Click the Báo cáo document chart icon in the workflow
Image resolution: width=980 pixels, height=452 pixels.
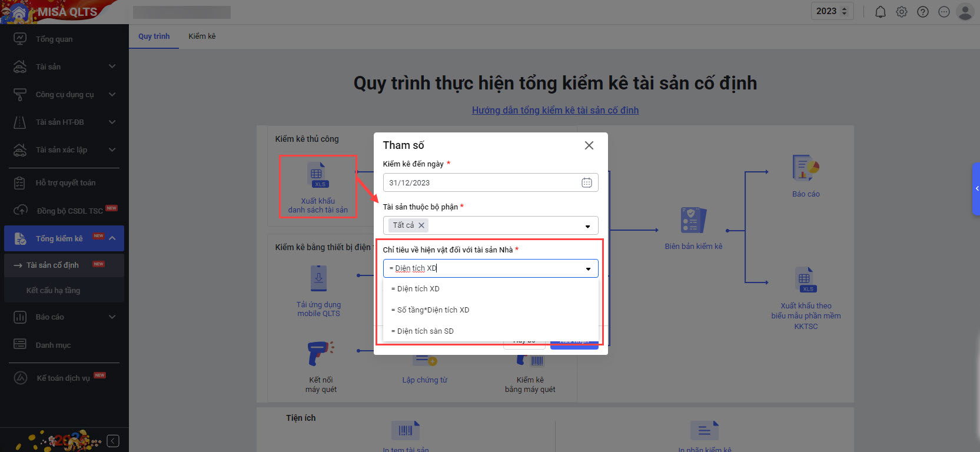pyautogui.click(x=806, y=168)
